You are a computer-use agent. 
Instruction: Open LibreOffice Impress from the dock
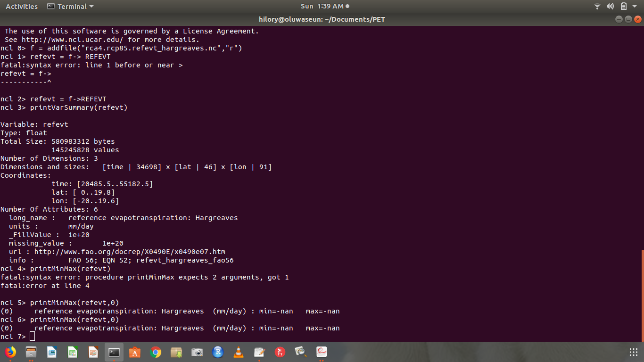[93, 352]
